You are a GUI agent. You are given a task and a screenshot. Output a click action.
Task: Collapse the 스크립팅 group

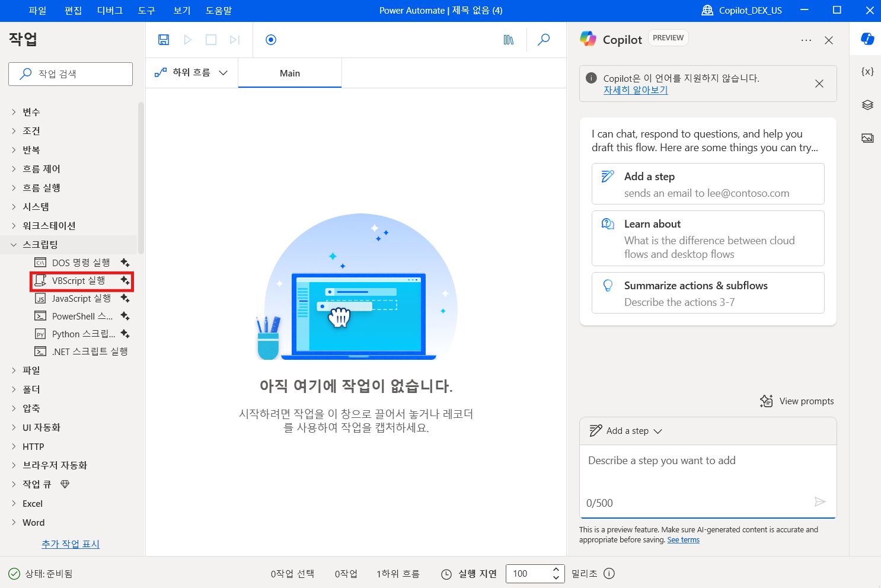click(x=14, y=245)
